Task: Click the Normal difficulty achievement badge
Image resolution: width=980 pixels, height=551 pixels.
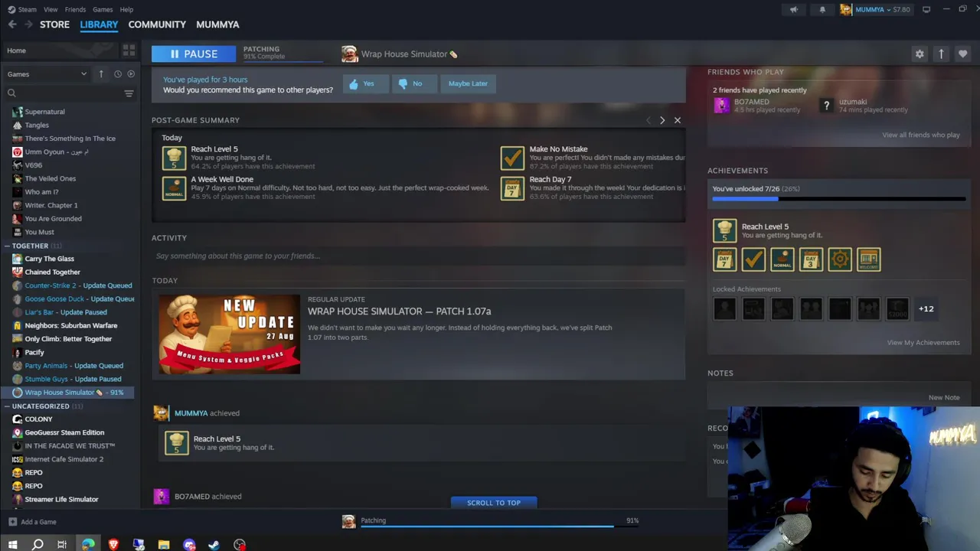Action: (782, 259)
